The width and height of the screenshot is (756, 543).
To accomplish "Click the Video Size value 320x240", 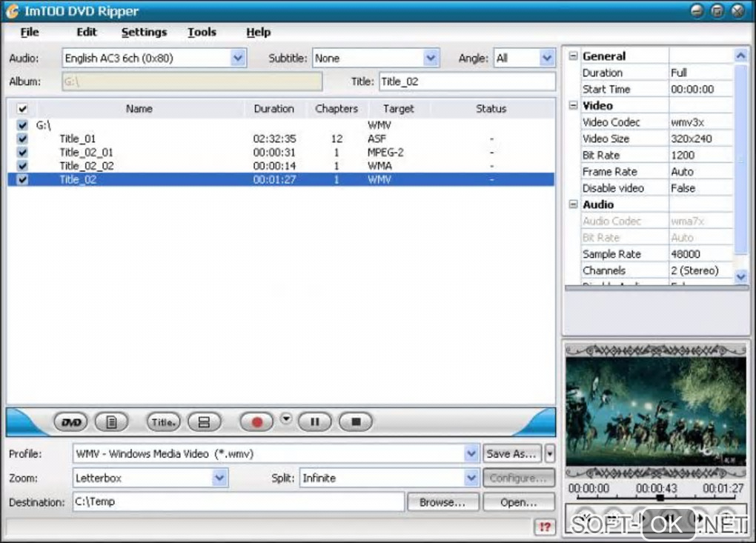I will pos(692,139).
